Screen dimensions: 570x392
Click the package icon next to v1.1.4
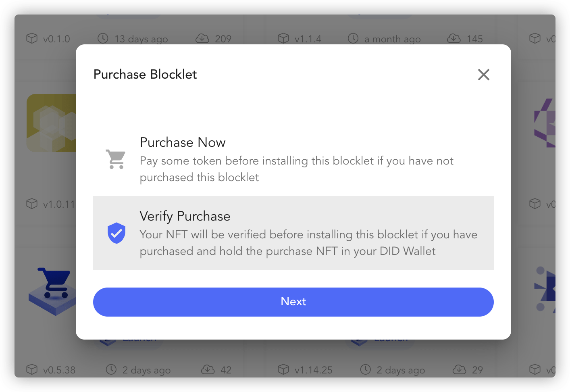pyautogui.click(x=283, y=38)
